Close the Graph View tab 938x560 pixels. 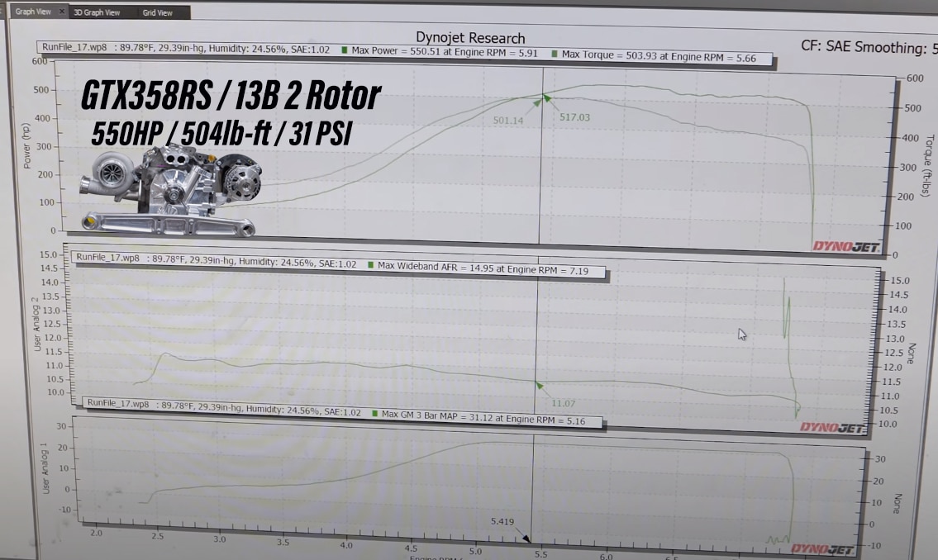[62, 12]
